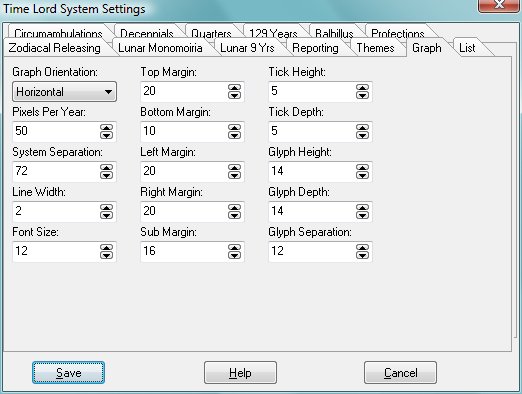Open the Decennials tab
Viewport: 522px width, 394px height.
tap(147, 32)
